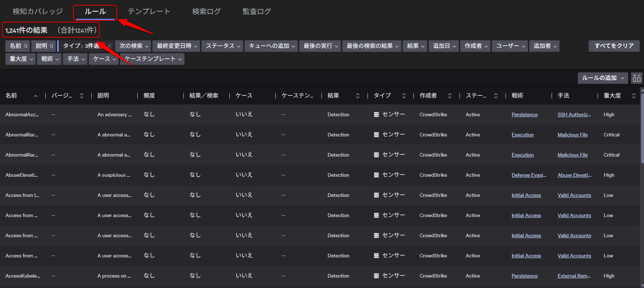Open Defense Evasi... tactic link
Viewport: 644px width, 288px height.
529,175
